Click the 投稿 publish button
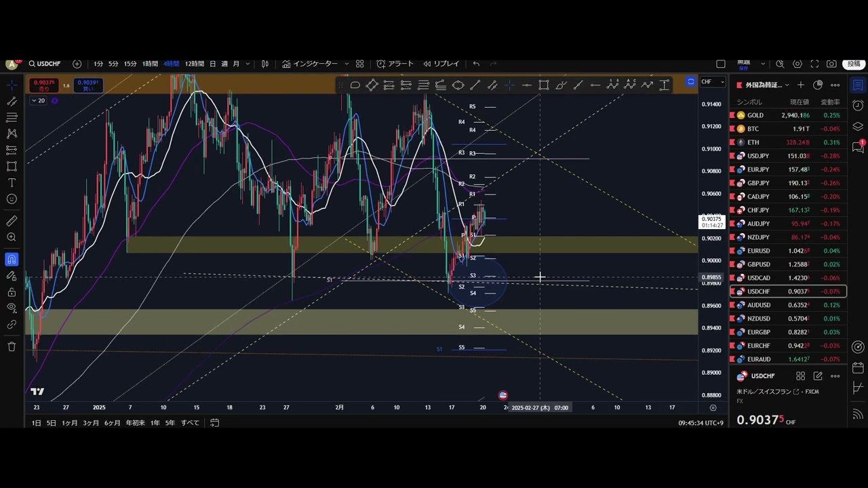The height and width of the screenshot is (488, 868). pos(853,64)
